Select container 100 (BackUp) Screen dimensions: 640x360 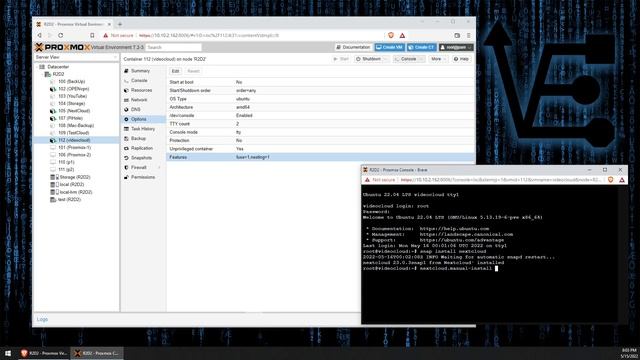pyautogui.click(x=71, y=82)
